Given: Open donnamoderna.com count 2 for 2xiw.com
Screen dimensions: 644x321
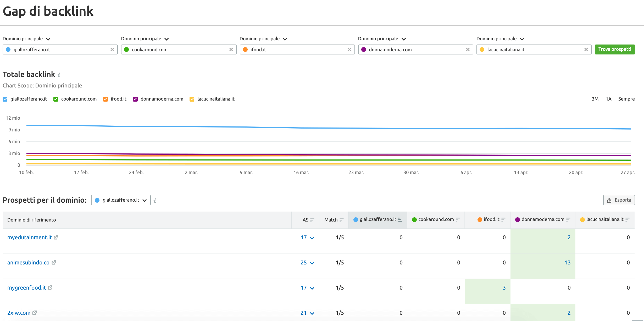Looking at the screenshot, I should point(569,313).
